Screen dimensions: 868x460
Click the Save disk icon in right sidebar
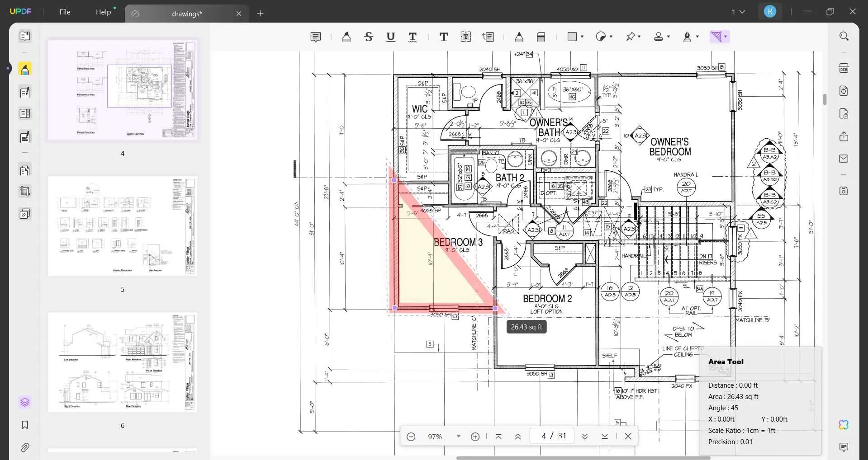point(844,191)
